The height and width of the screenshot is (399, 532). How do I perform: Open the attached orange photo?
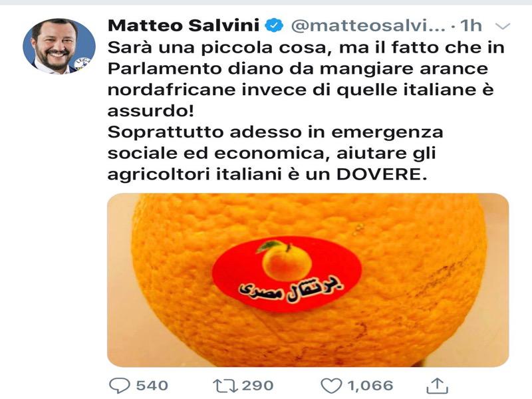(x=308, y=280)
